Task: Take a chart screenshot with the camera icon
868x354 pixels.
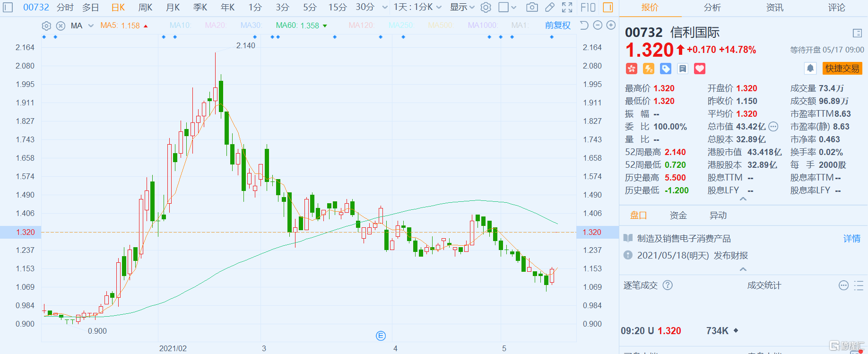Action: point(532,7)
